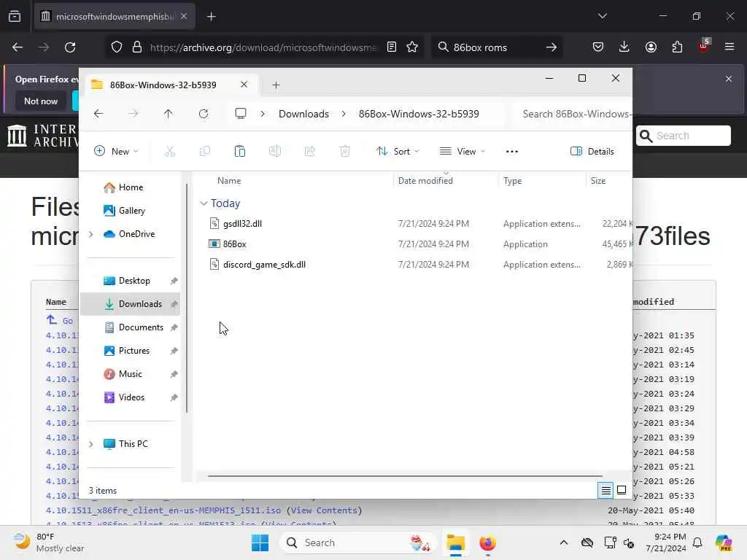
Task: Click the Internet Archive Search field
Action: tap(683, 136)
